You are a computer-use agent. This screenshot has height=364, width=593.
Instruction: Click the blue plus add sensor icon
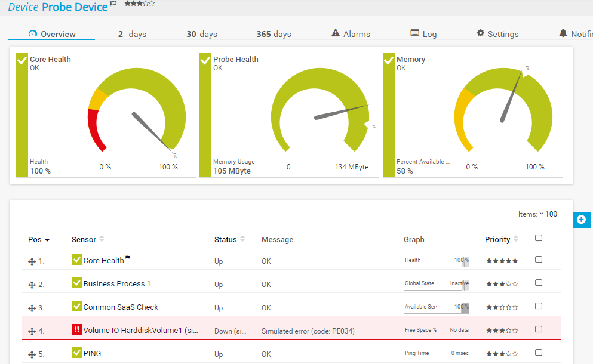[x=582, y=220]
